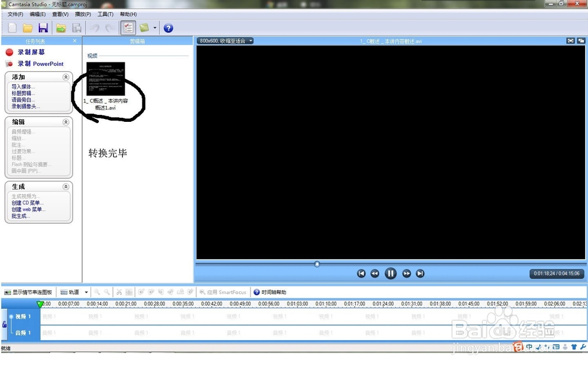Click the preview playback position slider knob
This screenshot has width=588, height=368.
317,264
